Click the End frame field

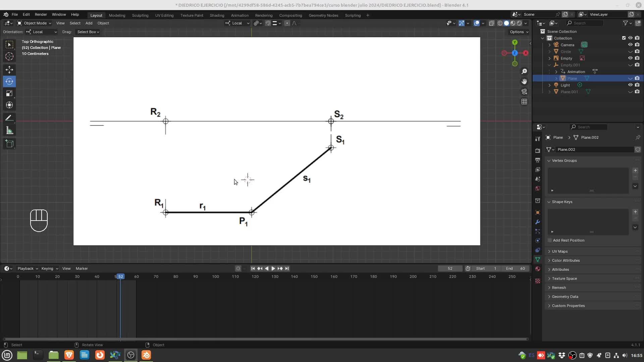click(516, 268)
